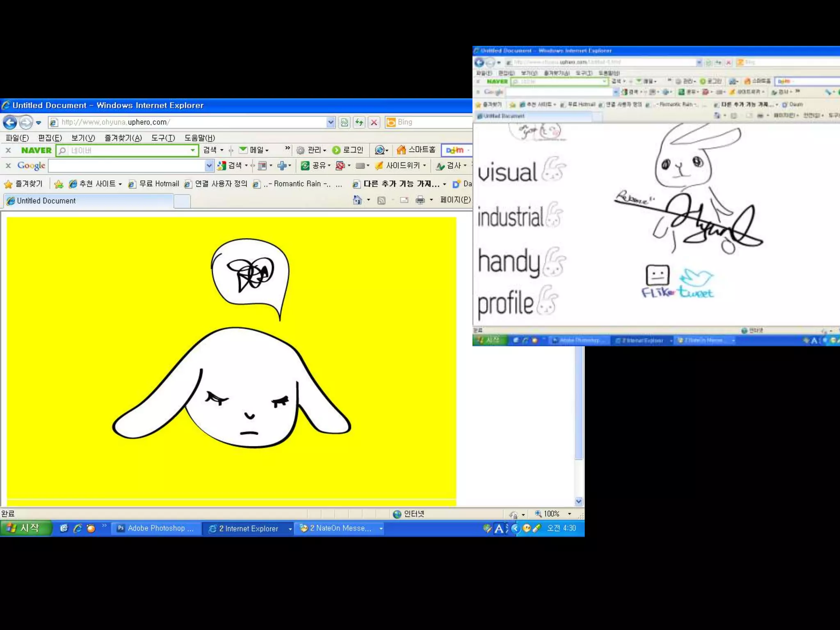The width and height of the screenshot is (840, 630).
Task: Open the 도구(T) menu
Action: click(x=163, y=138)
